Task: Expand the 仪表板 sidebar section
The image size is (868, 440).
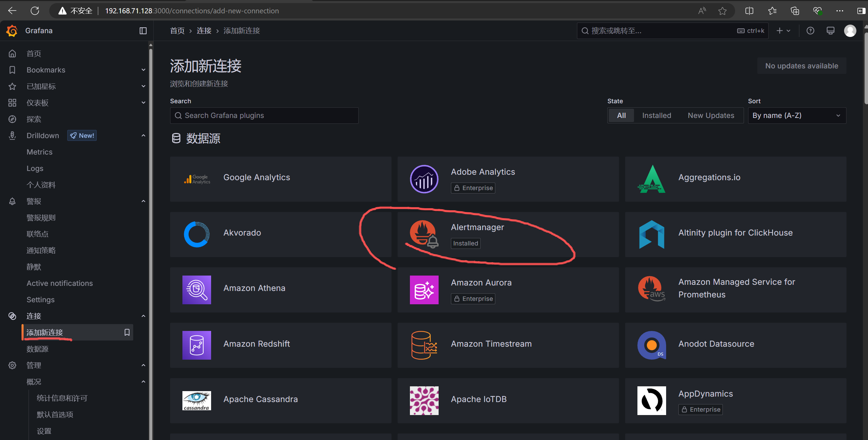Action: point(143,103)
